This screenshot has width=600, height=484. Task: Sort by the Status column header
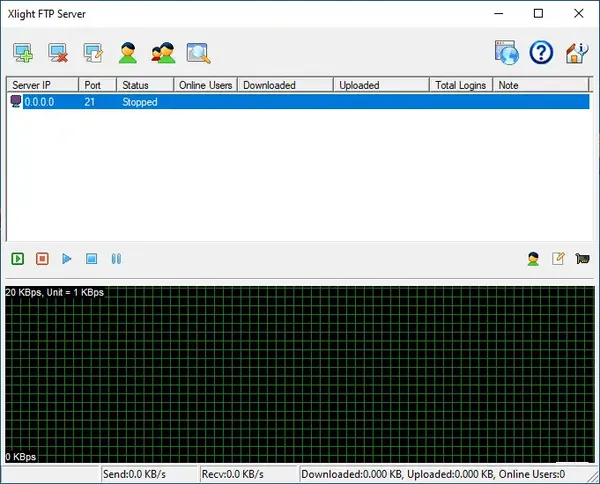145,85
